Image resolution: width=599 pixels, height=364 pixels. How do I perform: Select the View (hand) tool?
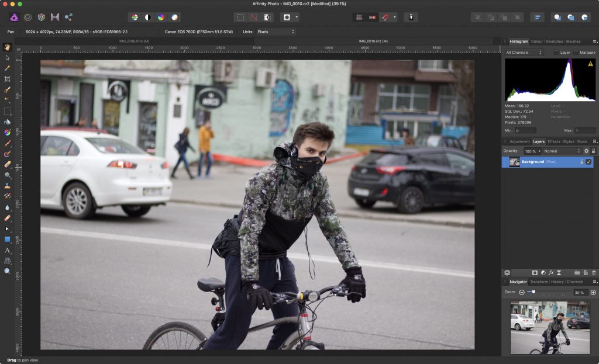(7, 47)
